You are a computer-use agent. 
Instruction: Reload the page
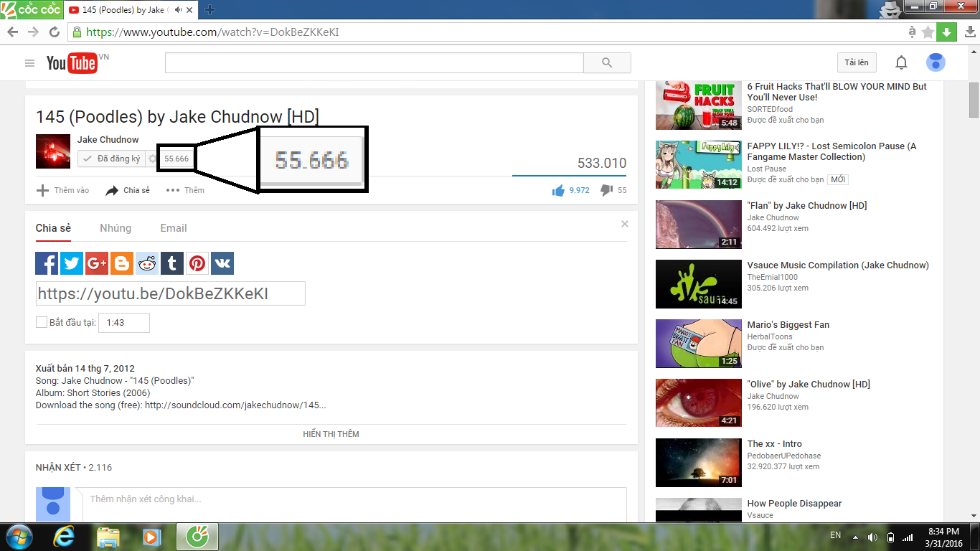pyautogui.click(x=54, y=32)
